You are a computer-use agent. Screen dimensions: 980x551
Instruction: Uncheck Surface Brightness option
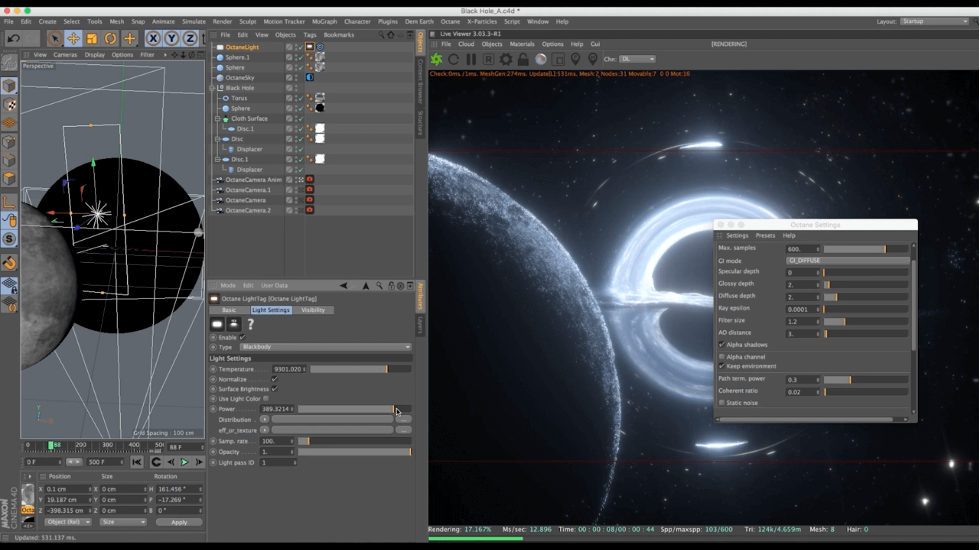[x=275, y=389]
